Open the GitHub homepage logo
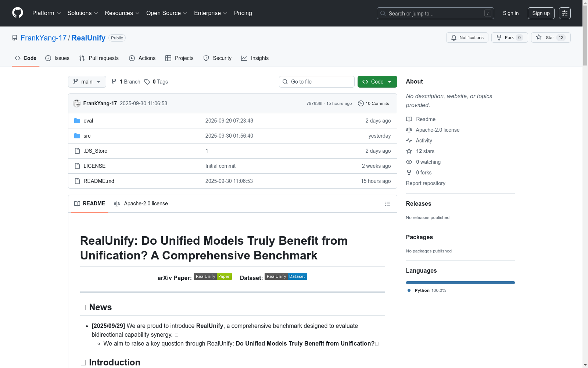Viewport: 588px width, 368px height. (x=18, y=13)
